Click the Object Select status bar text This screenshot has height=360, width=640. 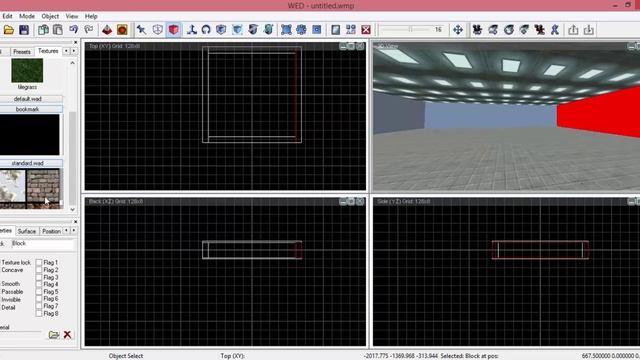[126, 356]
